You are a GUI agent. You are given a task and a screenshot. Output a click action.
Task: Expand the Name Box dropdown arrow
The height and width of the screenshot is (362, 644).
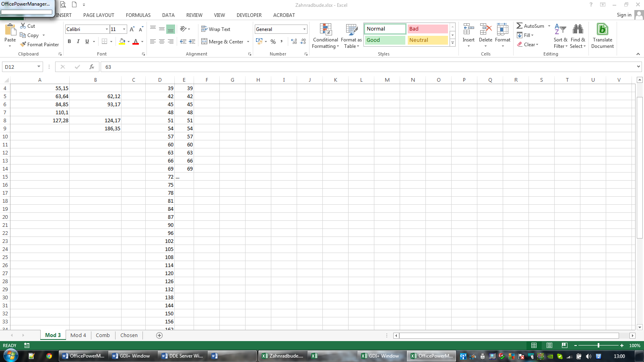click(39, 67)
